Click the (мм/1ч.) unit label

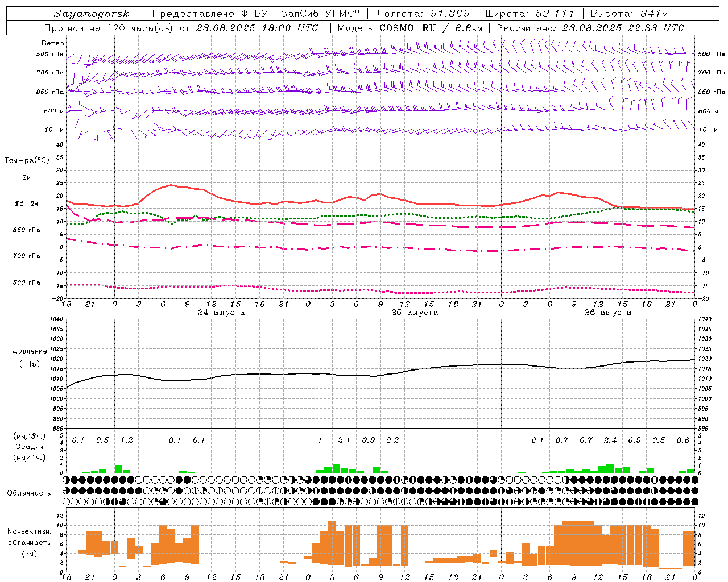pos(29,458)
